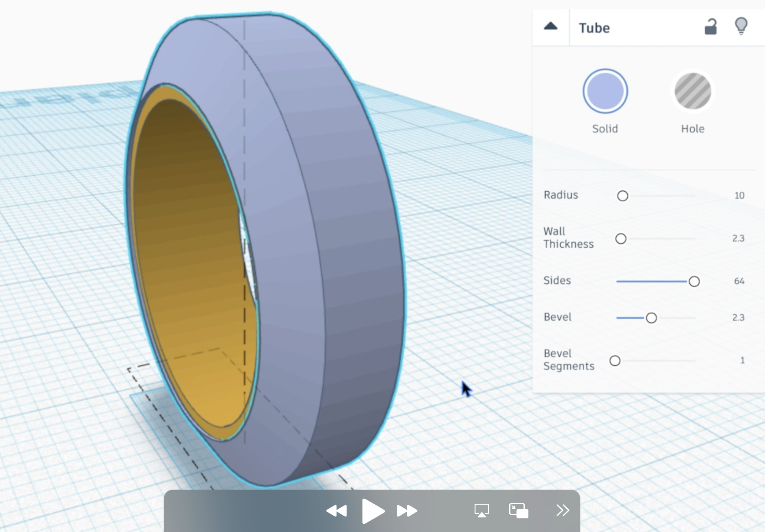Screen dimensions: 765x532
Task: Open shape tips via the lightbulb icon
Action: (x=742, y=26)
